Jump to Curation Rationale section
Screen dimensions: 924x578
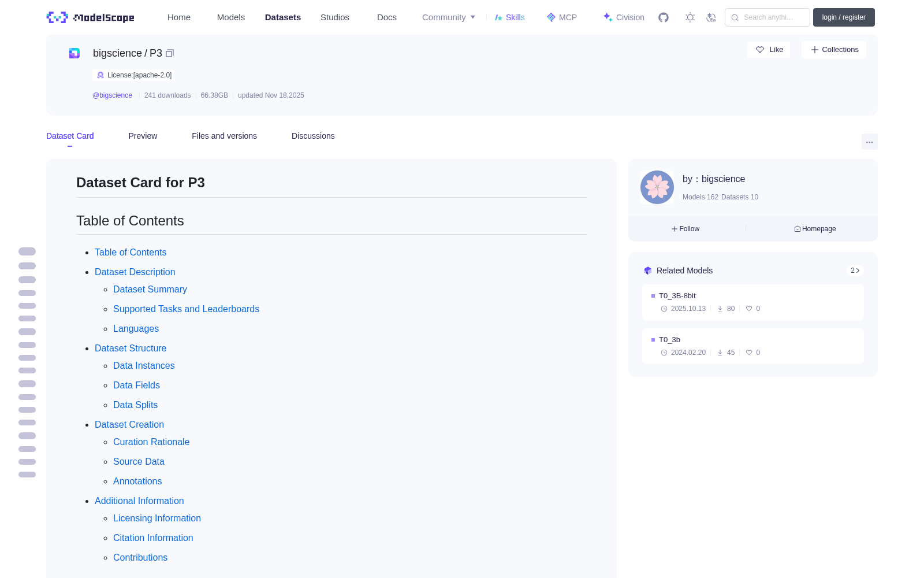(151, 442)
